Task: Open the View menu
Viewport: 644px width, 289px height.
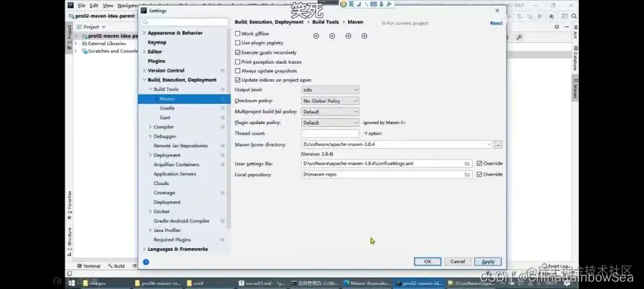Action: click(108, 6)
